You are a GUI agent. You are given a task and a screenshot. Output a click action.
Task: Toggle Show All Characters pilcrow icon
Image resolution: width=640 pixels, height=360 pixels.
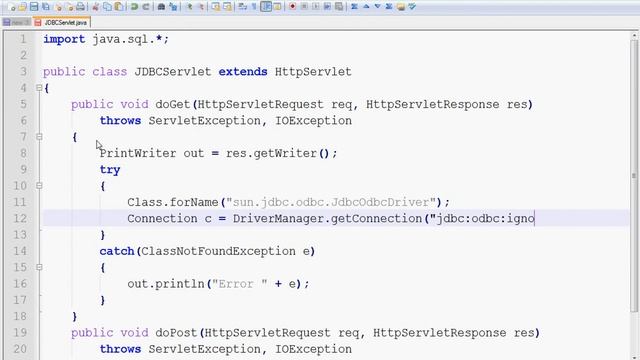254,7
